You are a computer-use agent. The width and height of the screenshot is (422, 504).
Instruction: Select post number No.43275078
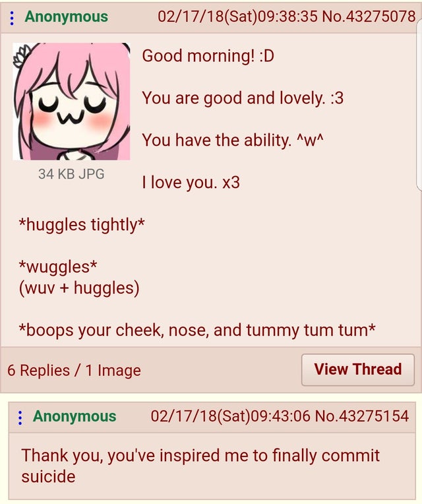click(369, 16)
